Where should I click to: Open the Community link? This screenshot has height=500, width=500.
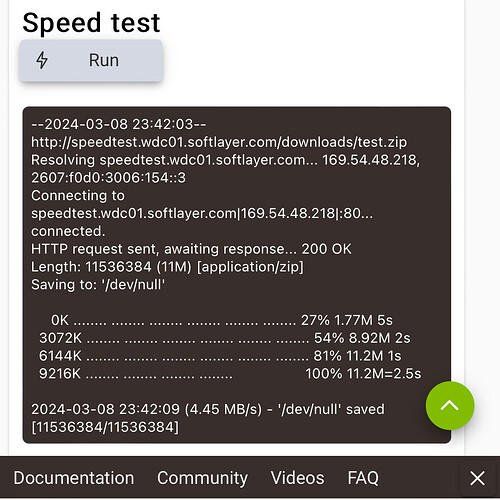tap(202, 479)
